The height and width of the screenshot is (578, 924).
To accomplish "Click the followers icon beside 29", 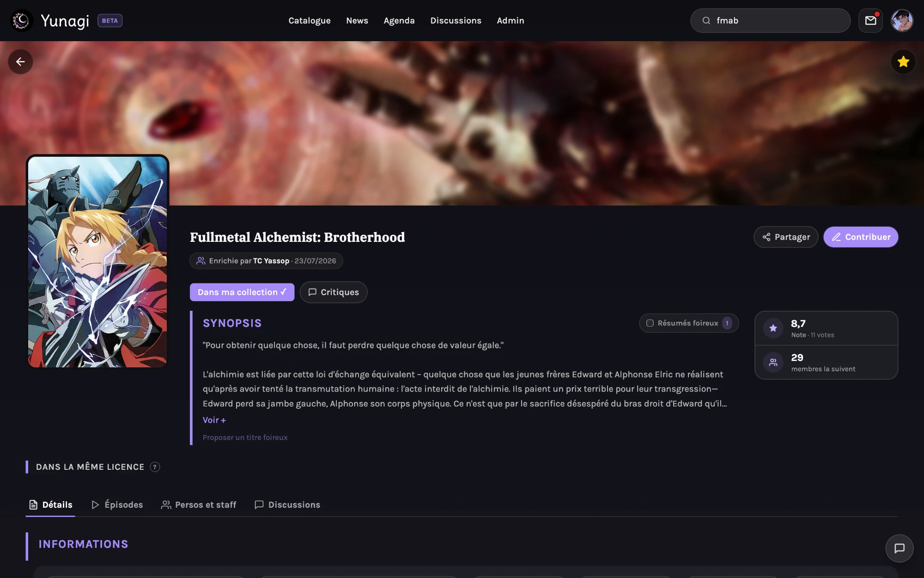I will pyautogui.click(x=773, y=363).
